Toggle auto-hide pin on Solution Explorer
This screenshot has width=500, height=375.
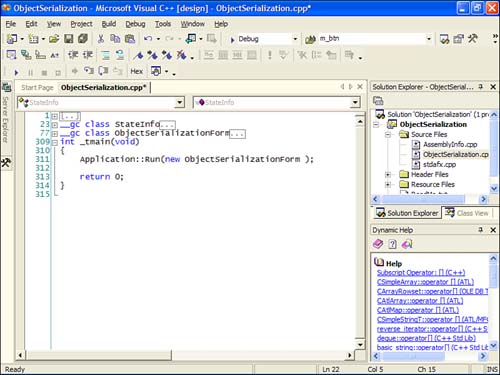pyautogui.click(x=481, y=87)
